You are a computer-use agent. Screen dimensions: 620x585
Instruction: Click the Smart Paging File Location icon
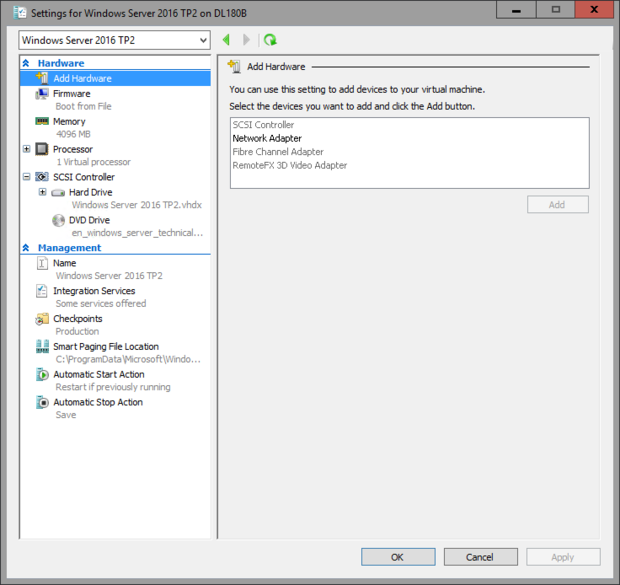pos(42,346)
